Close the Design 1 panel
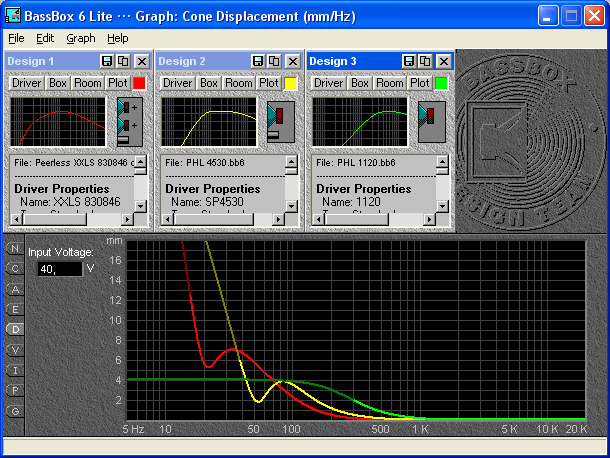Viewport: 610px width, 458px height. [x=142, y=61]
